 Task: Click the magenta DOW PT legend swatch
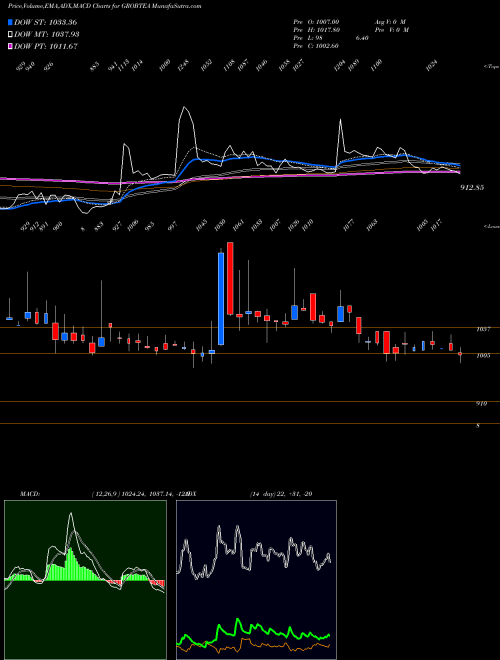[11, 46]
